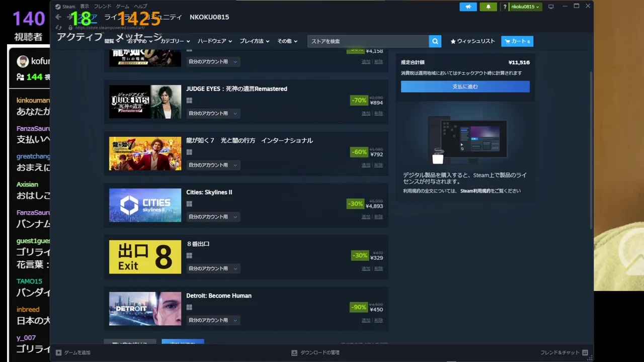Click 削除 (remove) for 龍が如く7
This screenshot has width=644, height=362.
click(x=378, y=165)
